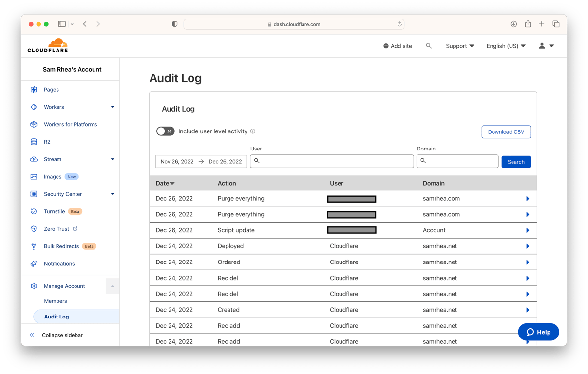This screenshot has width=588, height=374.
Task: Select the Stream icon in sidebar
Action: click(x=33, y=159)
